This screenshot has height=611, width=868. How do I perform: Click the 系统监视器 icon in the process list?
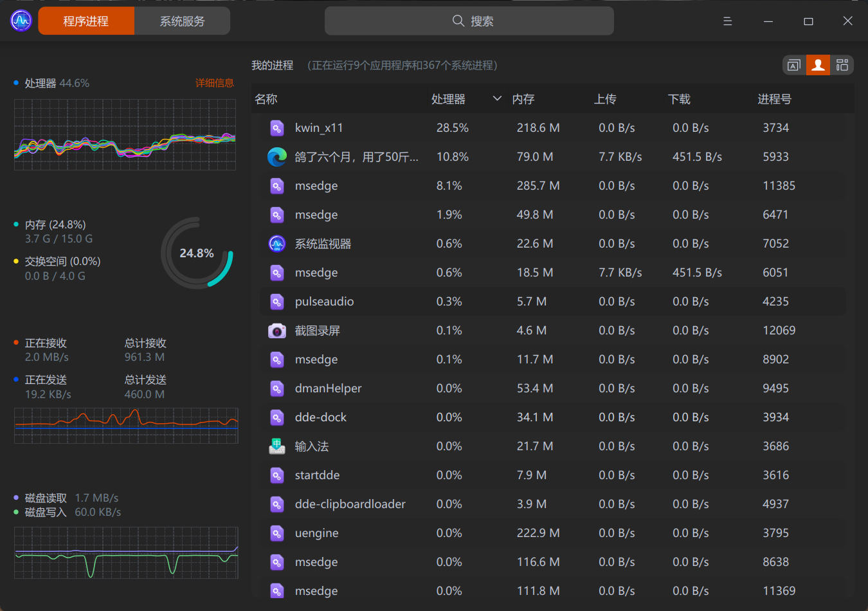277,244
